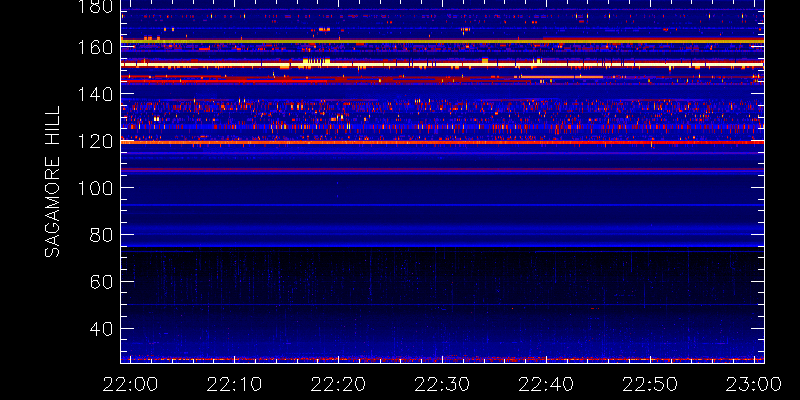Click the 120 frequency axis label

pos(95,141)
